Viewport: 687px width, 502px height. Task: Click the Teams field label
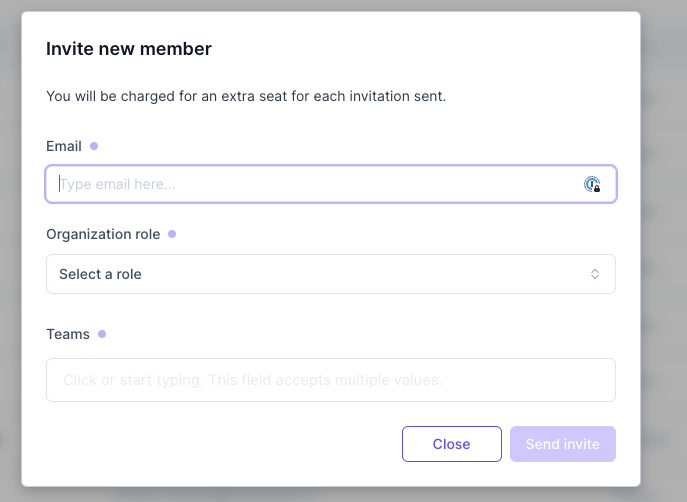(68, 334)
